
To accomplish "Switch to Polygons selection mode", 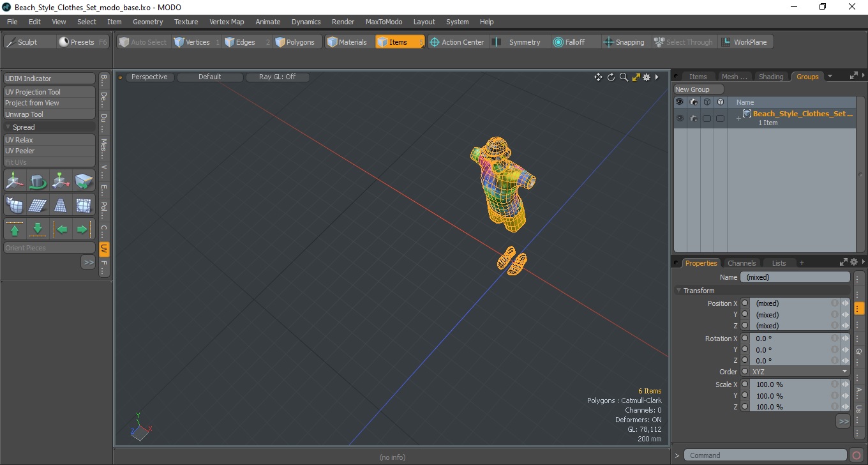I will [x=297, y=42].
